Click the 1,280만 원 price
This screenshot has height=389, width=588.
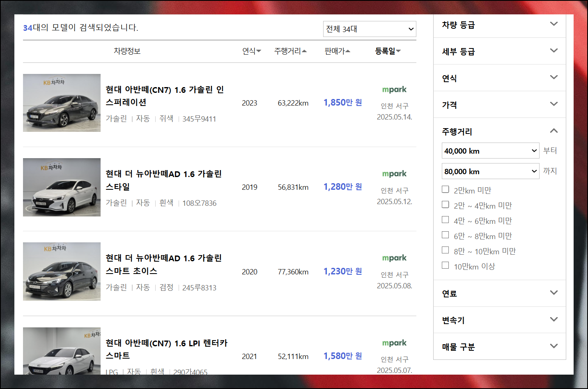point(343,186)
